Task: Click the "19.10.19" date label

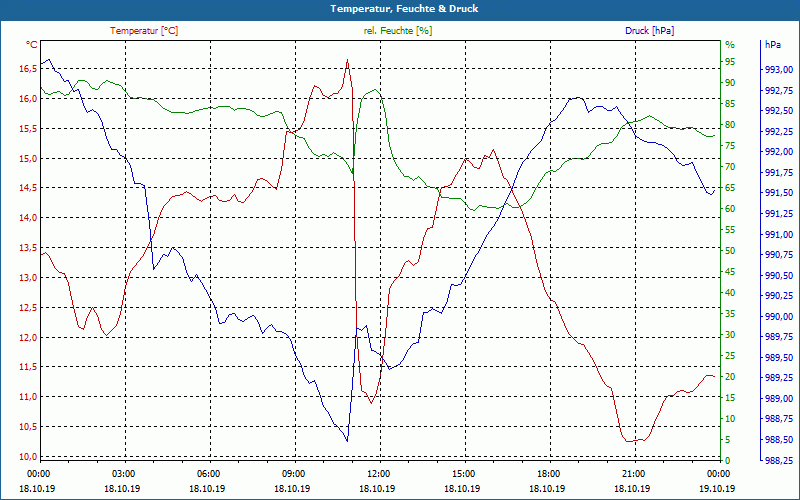Action: [x=718, y=489]
